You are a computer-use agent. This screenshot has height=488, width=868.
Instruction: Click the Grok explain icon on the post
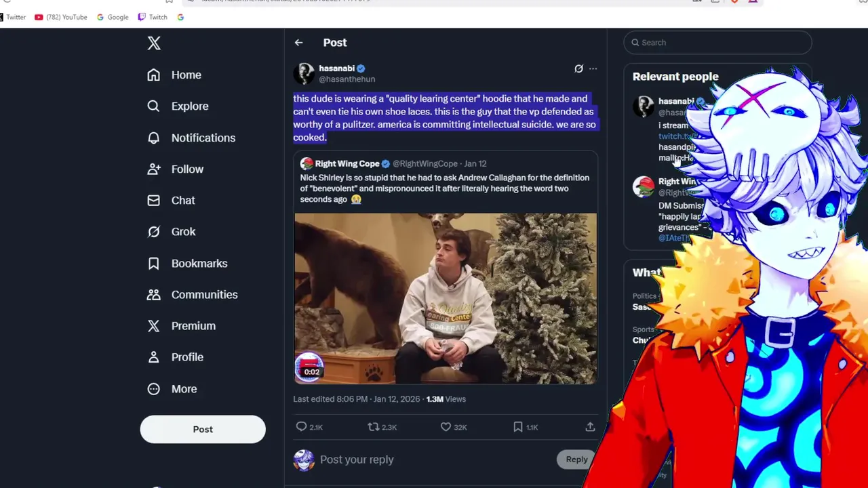578,68
